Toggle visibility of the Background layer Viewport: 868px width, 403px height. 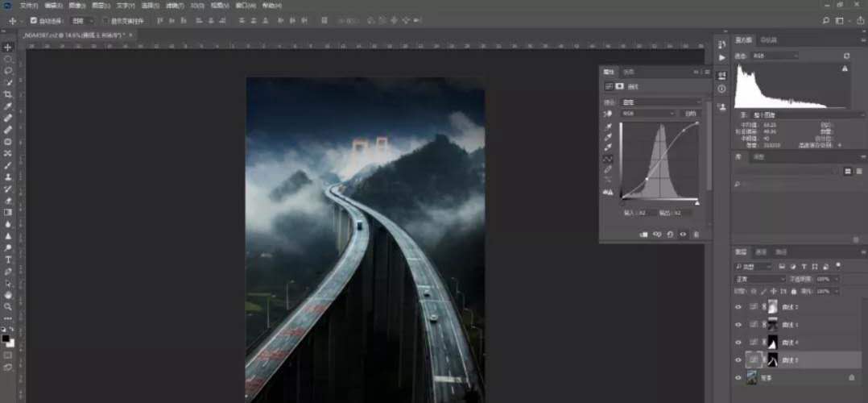[738, 377]
